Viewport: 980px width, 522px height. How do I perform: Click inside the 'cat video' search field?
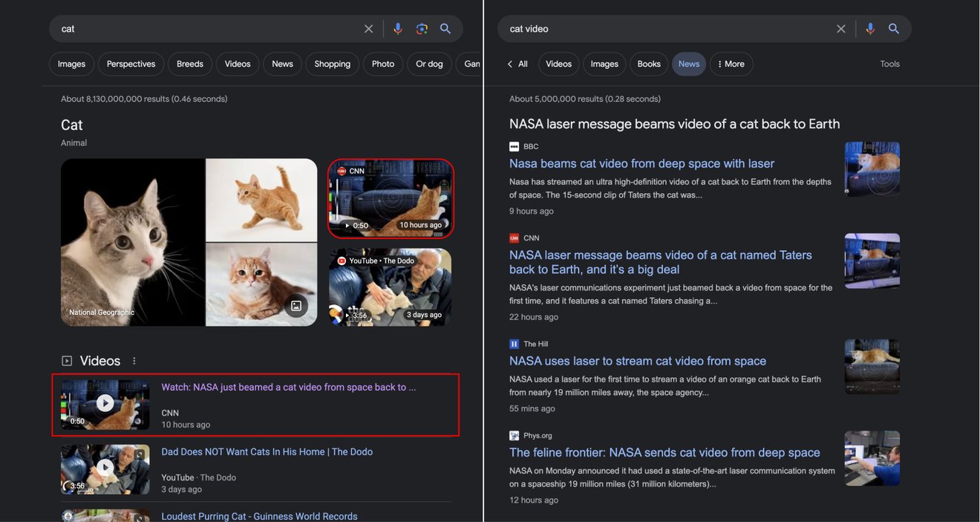[x=668, y=29]
